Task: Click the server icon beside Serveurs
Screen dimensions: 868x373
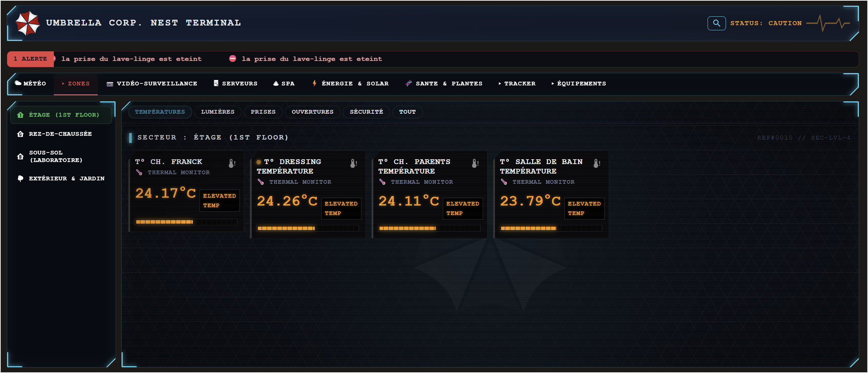Action: 216,83
